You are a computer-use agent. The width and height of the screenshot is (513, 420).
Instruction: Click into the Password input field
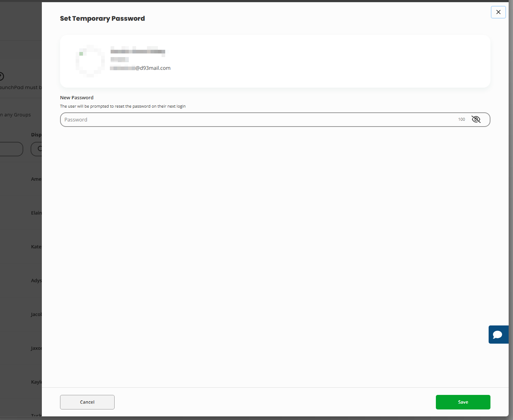(255, 120)
